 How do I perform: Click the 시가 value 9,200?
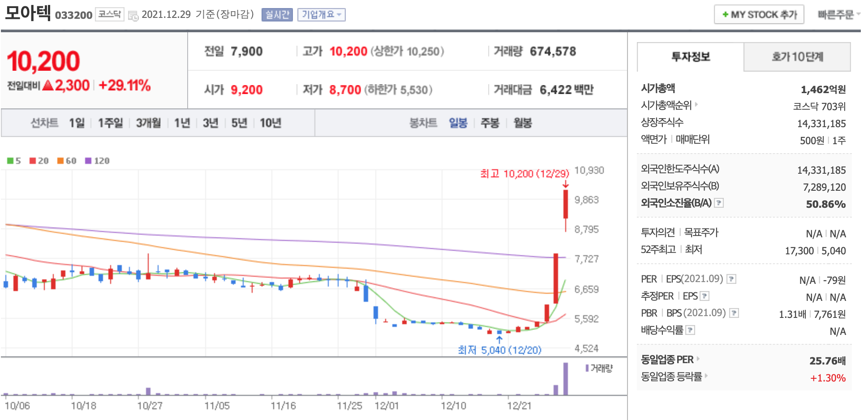point(246,90)
